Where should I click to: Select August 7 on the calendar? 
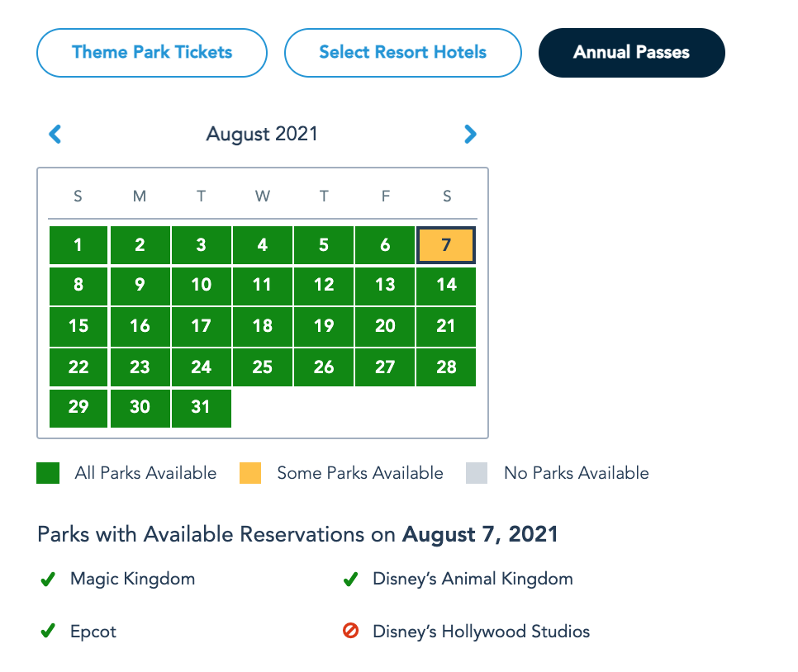pos(446,245)
